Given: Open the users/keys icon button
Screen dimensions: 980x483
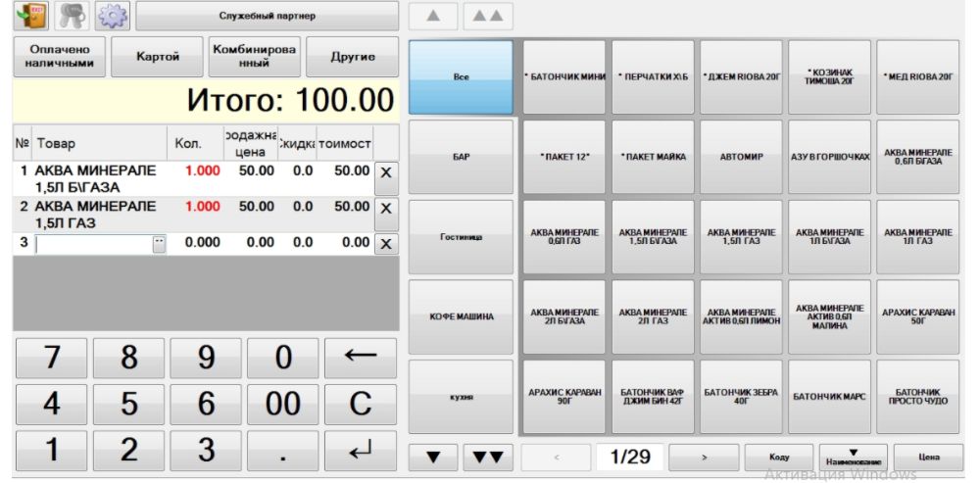Looking at the screenshot, I should tap(72, 17).
